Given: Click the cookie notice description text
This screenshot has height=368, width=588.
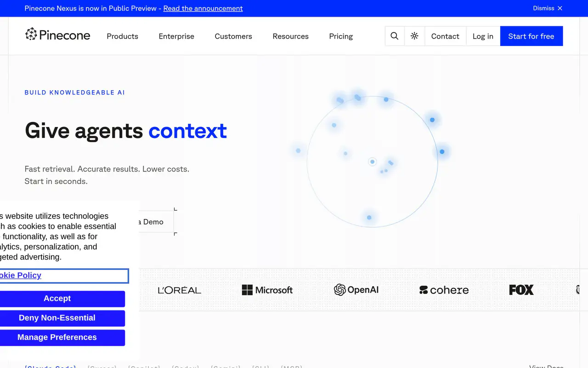Looking at the screenshot, I should [58, 236].
